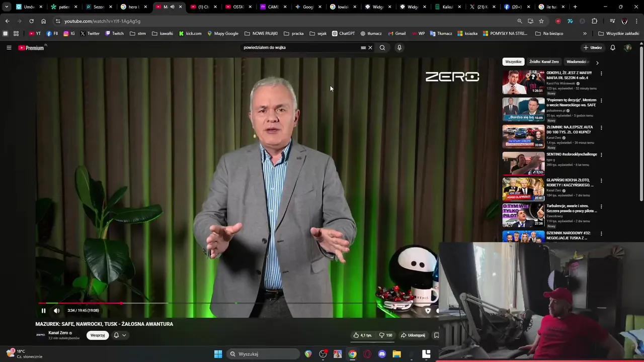Go to YouTube Premium home logo
644x362 pixels.
tap(31, 48)
